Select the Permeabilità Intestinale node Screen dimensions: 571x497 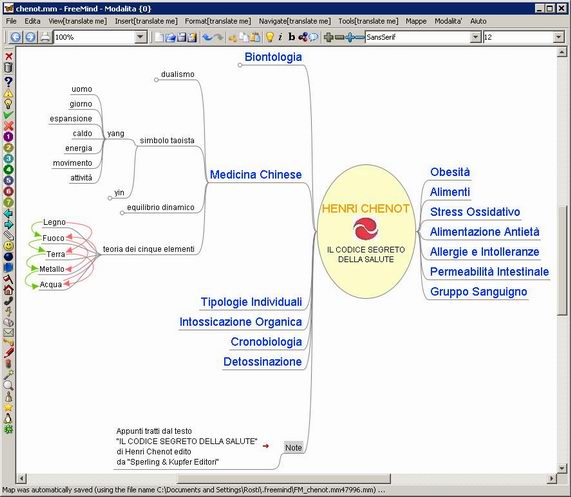click(489, 272)
